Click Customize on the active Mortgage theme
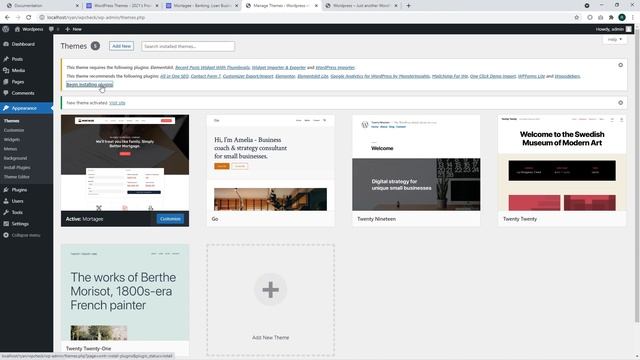 pyautogui.click(x=170, y=219)
